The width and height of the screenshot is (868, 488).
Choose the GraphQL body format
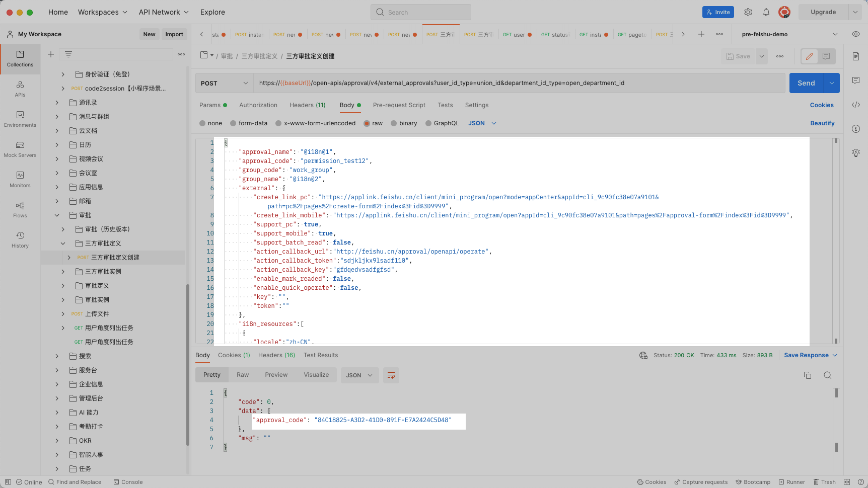[x=442, y=123]
